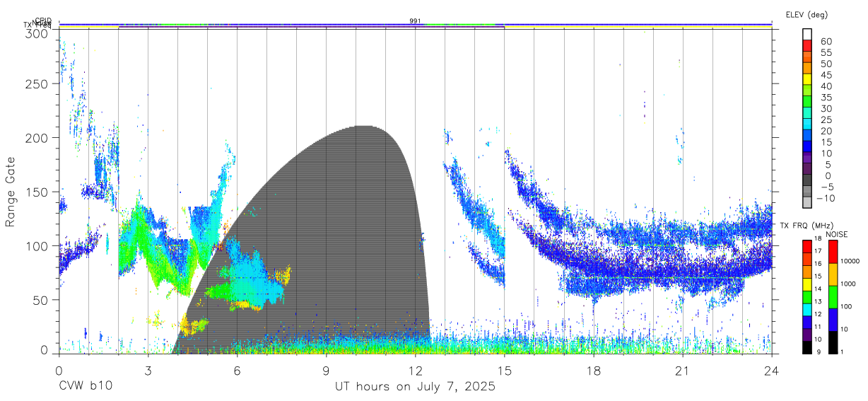The image size is (868, 401).
Task: Click the elevation scale label '45'
Action: point(826,75)
